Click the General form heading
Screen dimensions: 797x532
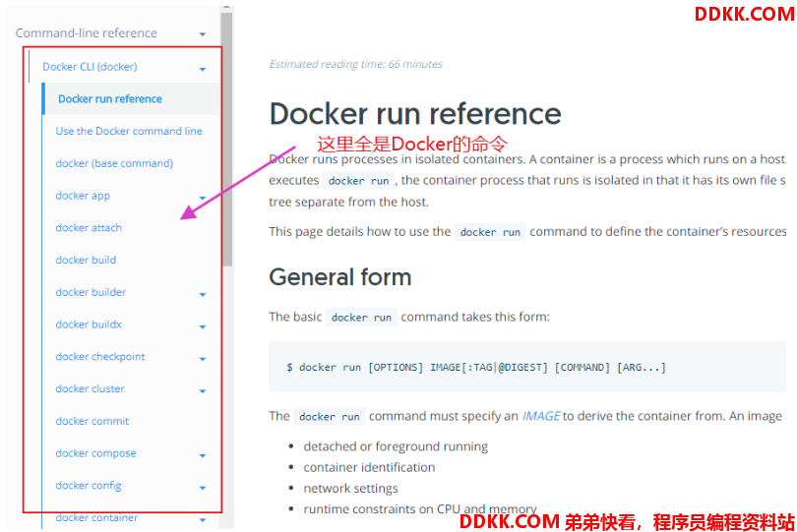tap(340, 277)
